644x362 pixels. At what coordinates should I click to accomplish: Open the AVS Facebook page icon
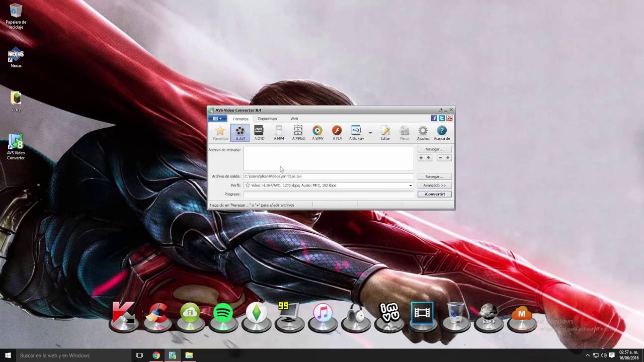(x=434, y=118)
